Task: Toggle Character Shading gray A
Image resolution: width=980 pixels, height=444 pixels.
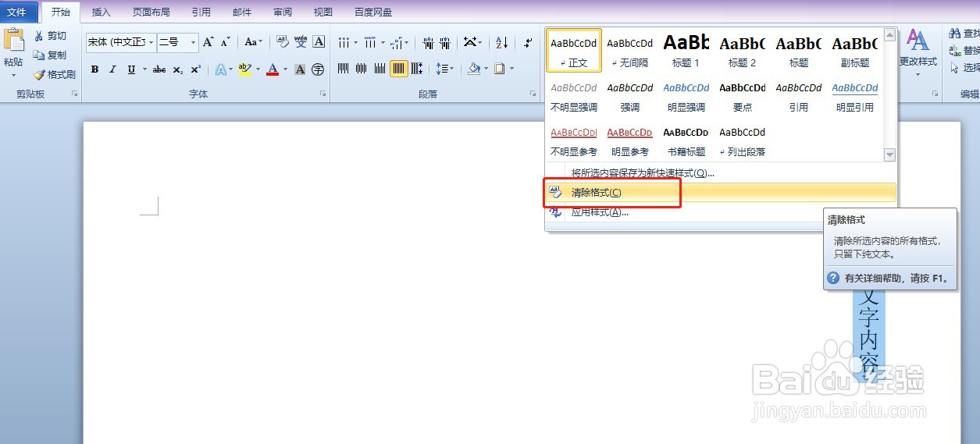Action: (x=301, y=69)
